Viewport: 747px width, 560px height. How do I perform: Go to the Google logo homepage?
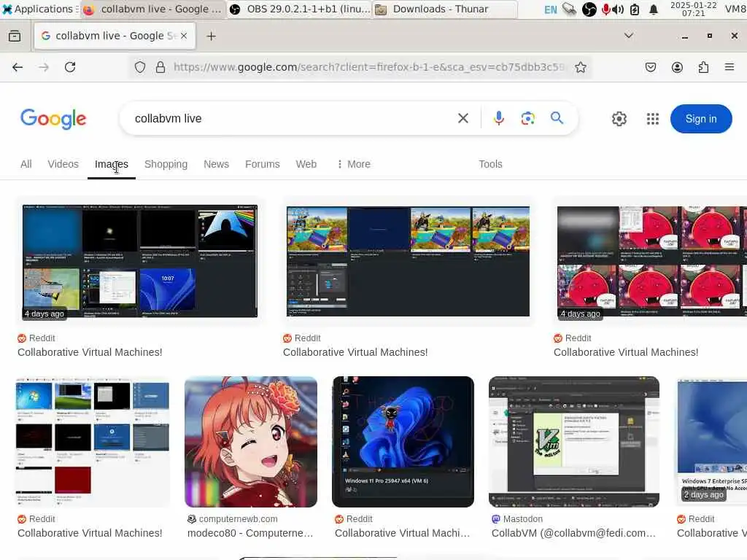(53, 119)
